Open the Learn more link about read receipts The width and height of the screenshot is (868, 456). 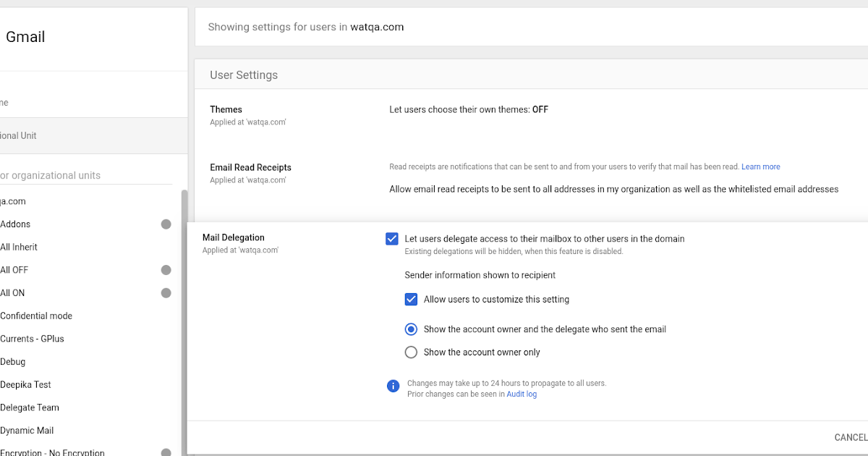coord(760,166)
